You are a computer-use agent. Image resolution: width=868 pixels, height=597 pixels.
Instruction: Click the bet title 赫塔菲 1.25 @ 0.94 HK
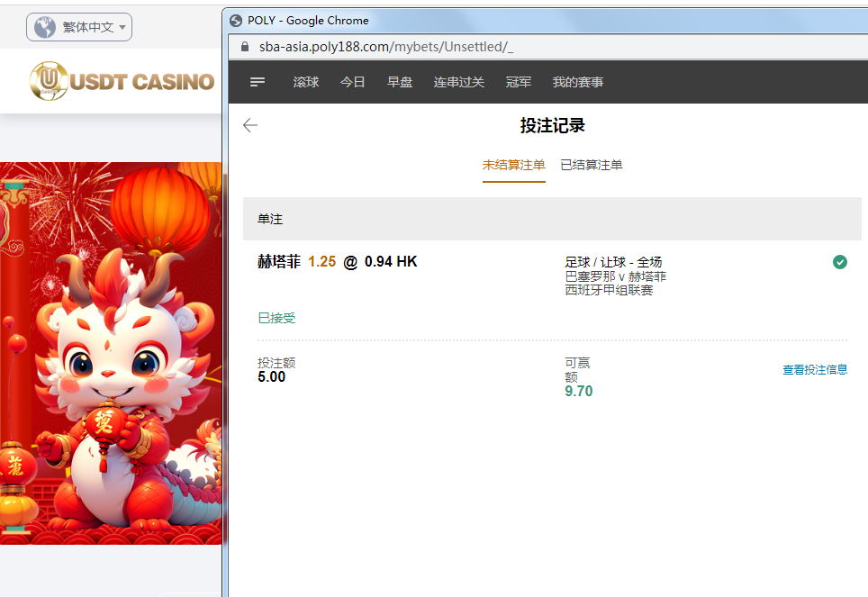pos(337,261)
